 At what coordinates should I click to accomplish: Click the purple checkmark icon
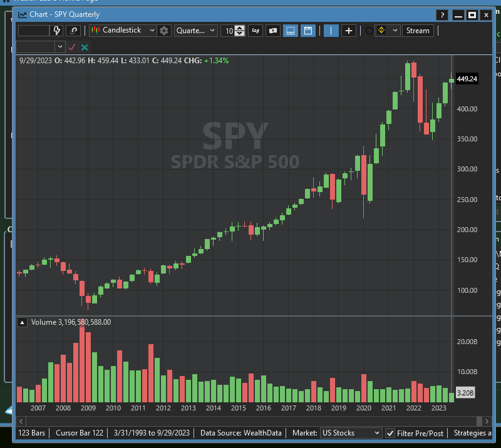(x=71, y=47)
